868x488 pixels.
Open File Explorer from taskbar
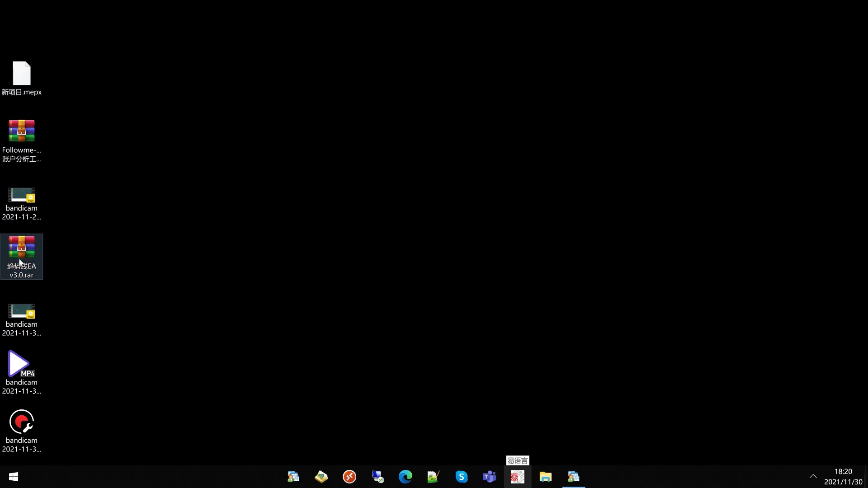pos(545,477)
